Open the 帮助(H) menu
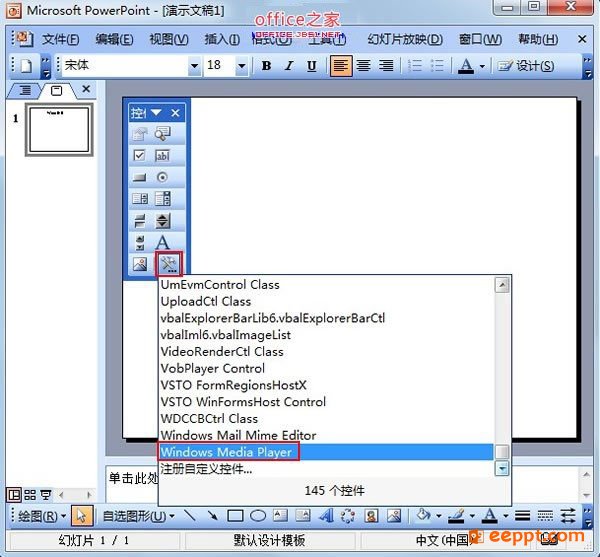 click(538, 39)
